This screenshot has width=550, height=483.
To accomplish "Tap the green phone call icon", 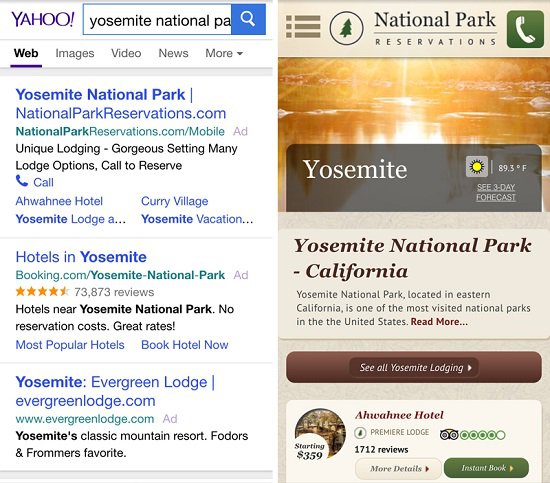I will point(525,29).
